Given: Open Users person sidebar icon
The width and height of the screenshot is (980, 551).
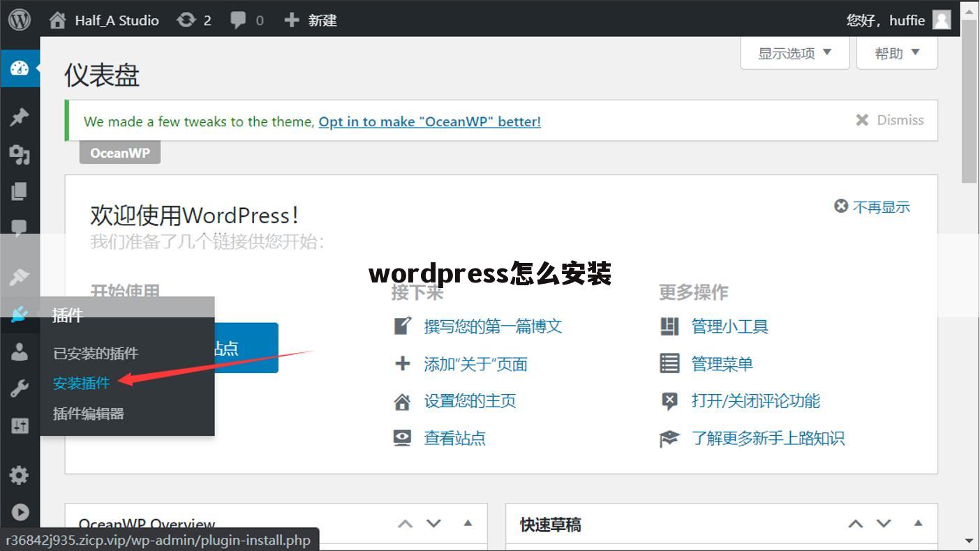Looking at the screenshot, I should click(20, 352).
